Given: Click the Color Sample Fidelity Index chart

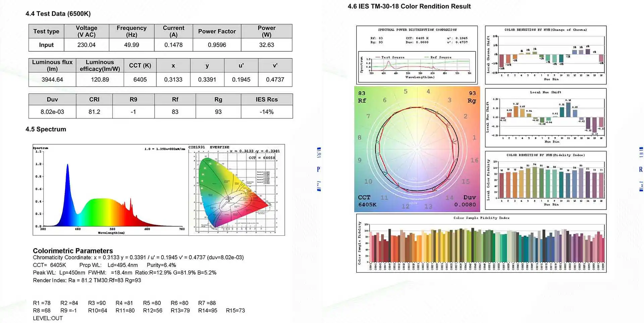Looking at the screenshot, I should pyautogui.click(x=481, y=243).
